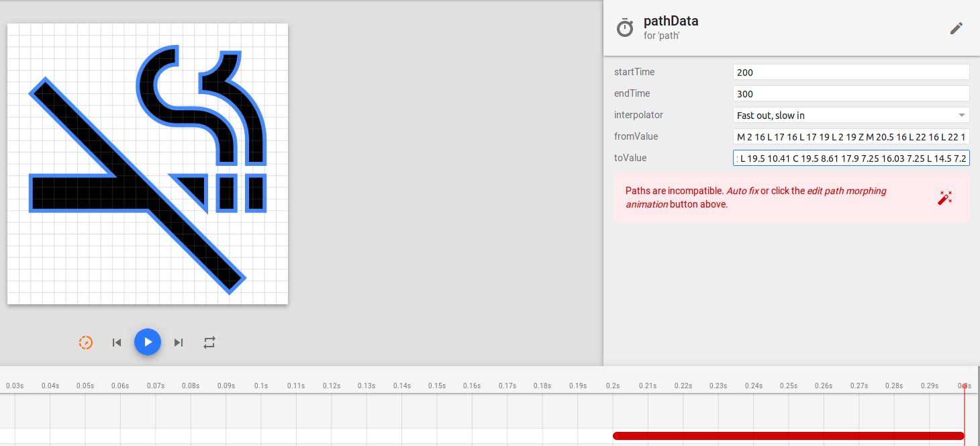980x446 pixels.
Task: Open the interpolator dropdown
Action: coord(851,115)
